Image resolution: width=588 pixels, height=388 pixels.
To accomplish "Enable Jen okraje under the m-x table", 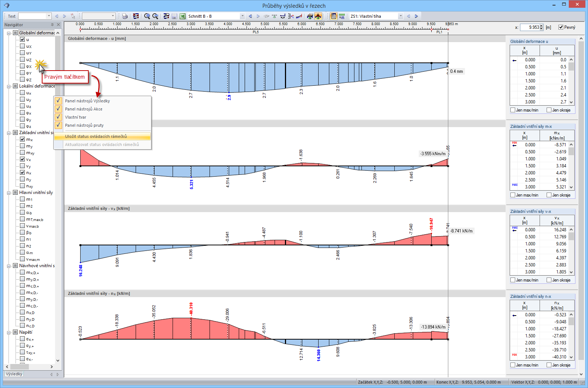I will pyautogui.click(x=549, y=195).
